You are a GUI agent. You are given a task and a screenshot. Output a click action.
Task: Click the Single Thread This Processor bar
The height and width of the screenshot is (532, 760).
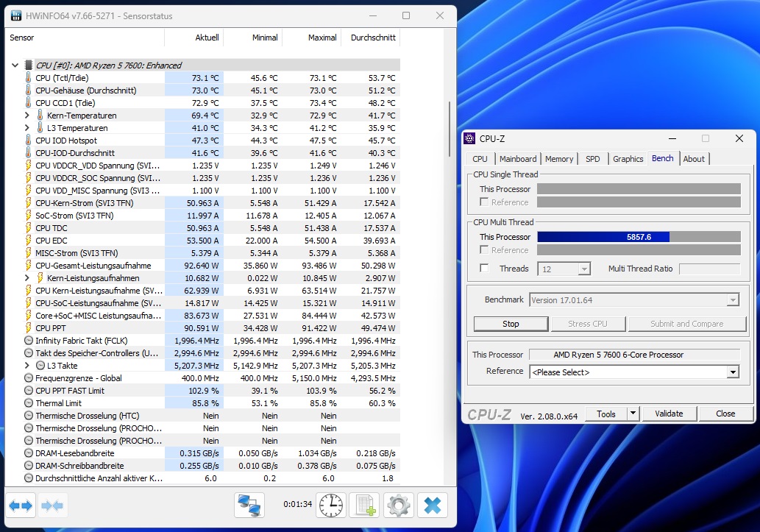(639, 188)
